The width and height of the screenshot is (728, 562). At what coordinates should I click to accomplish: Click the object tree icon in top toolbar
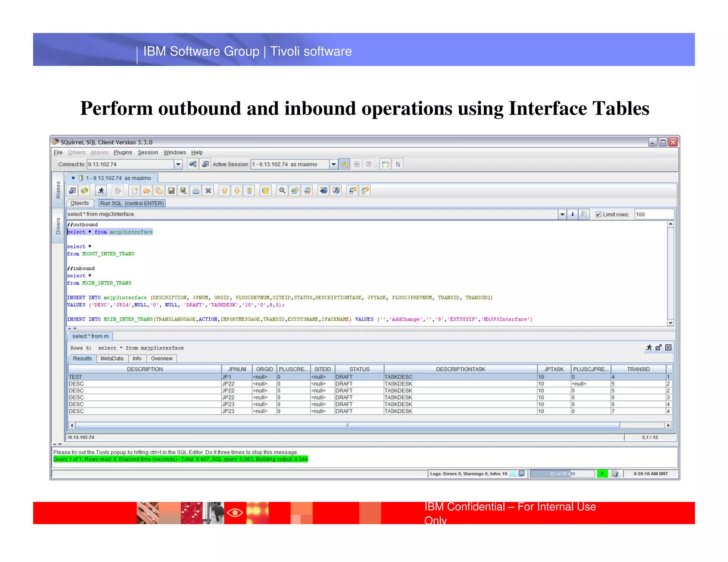click(398, 164)
